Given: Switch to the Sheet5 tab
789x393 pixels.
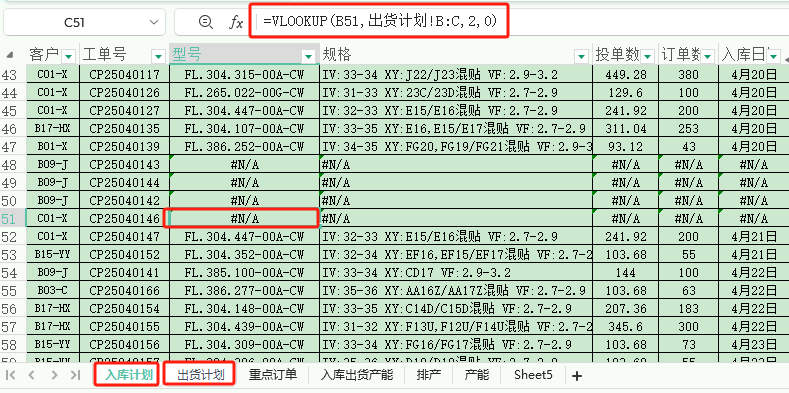Looking at the screenshot, I should point(533,375).
